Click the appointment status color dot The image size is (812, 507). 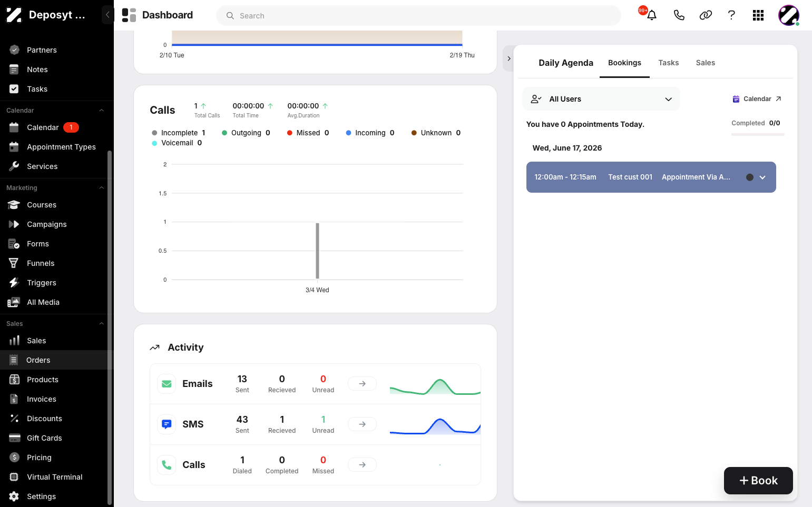749,177
